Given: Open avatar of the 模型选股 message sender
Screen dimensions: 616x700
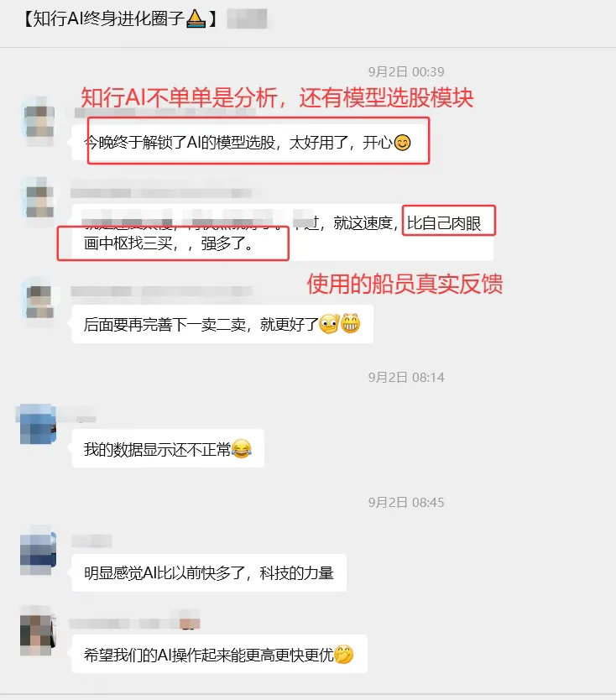Looking at the screenshot, I should [x=39, y=122].
